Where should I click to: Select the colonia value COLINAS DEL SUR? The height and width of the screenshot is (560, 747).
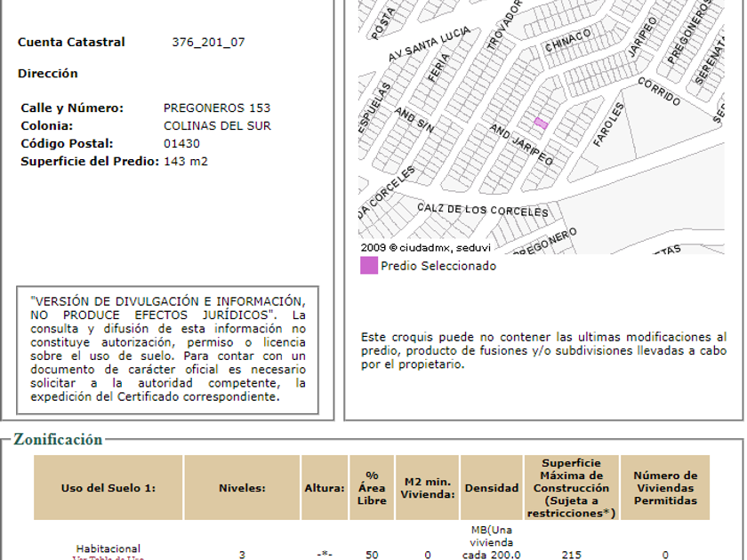[217, 125]
